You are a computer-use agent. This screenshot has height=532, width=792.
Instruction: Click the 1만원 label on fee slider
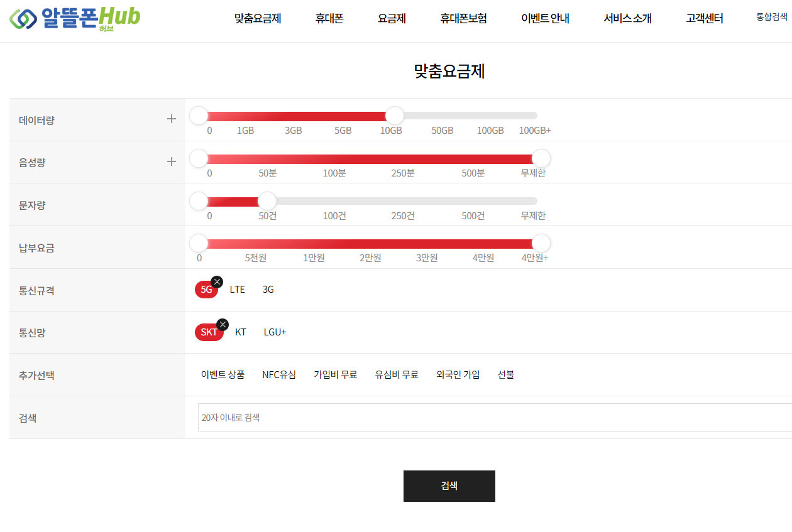point(314,258)
